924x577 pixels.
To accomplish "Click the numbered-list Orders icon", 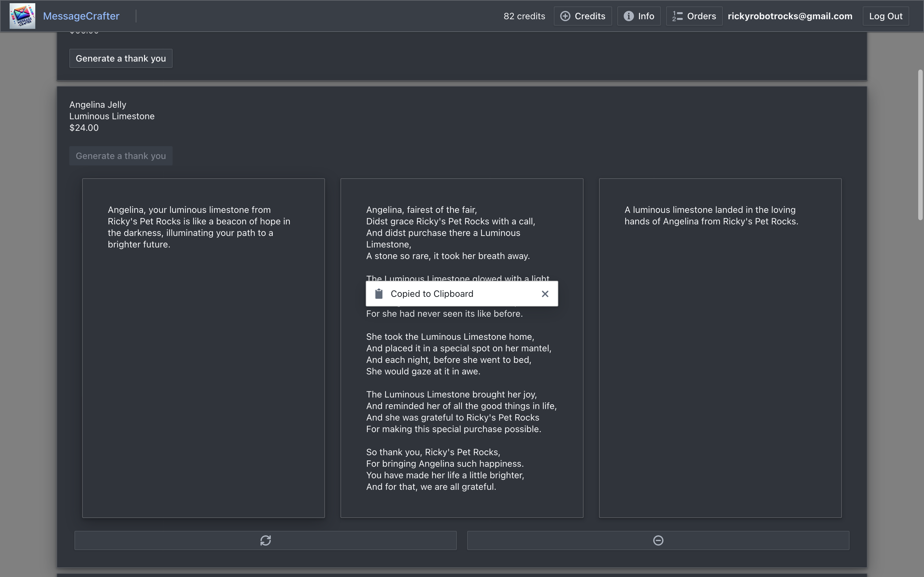I will click(x=677, y=16).
